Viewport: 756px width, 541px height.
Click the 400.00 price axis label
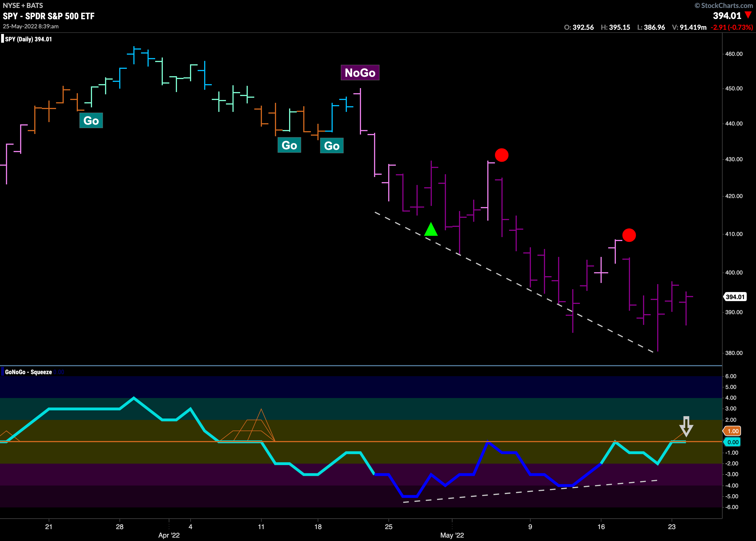pyautogui.click(x=734, y=272)
